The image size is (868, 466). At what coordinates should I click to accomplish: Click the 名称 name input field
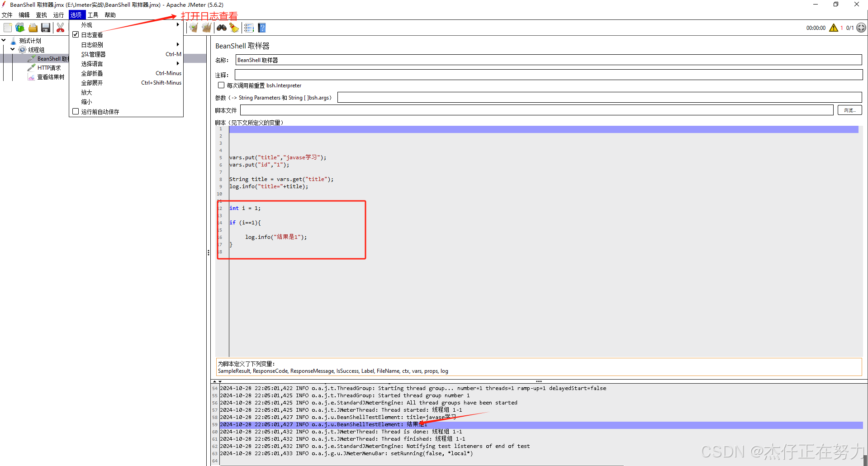[549, 60]
